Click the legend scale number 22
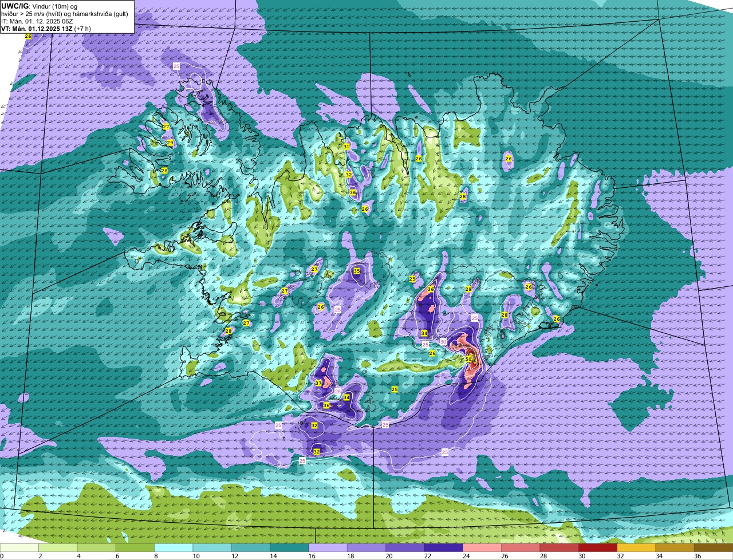This screenshot has height=560, width=733. 427,556
